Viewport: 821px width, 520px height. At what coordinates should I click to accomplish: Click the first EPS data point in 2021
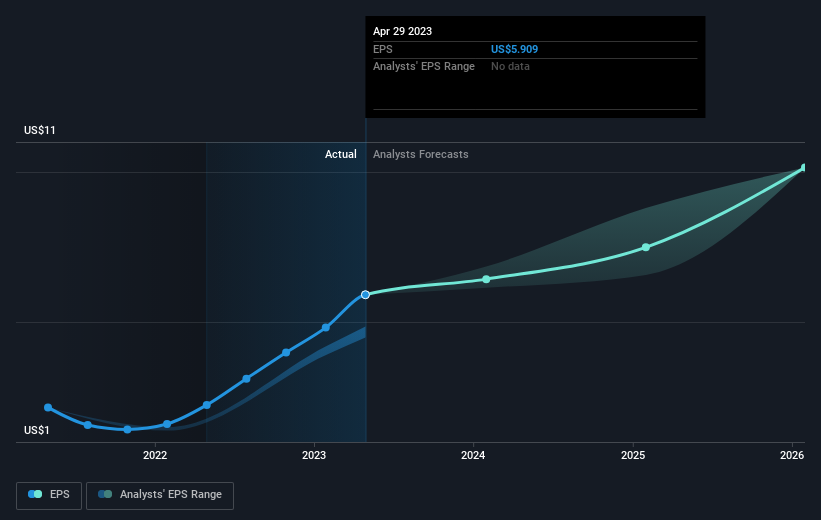[x=48, y=407]
